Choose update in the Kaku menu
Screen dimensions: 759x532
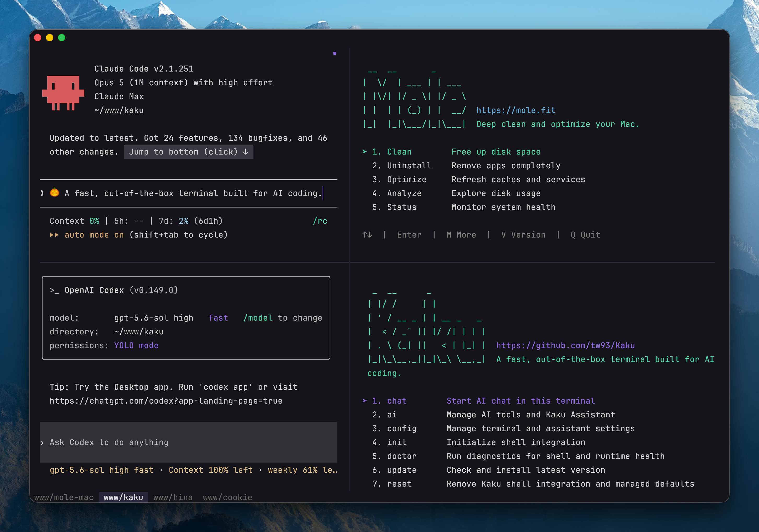tap(489, 471)
